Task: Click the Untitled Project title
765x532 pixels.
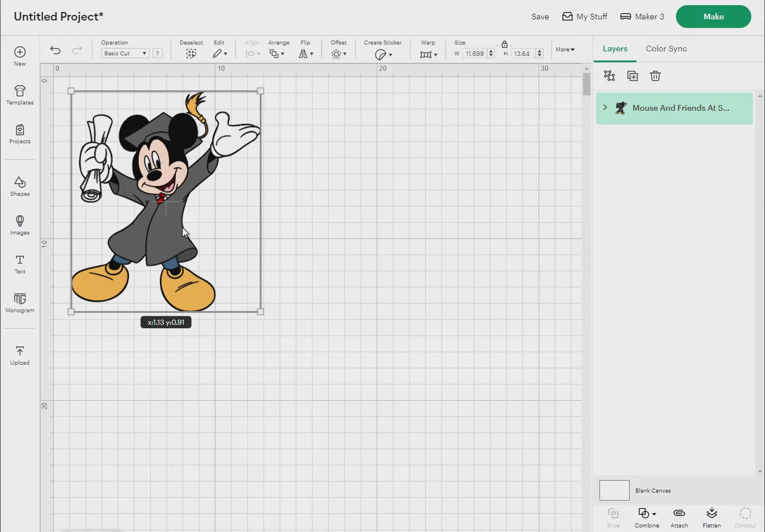Action: tap(58, 17)
